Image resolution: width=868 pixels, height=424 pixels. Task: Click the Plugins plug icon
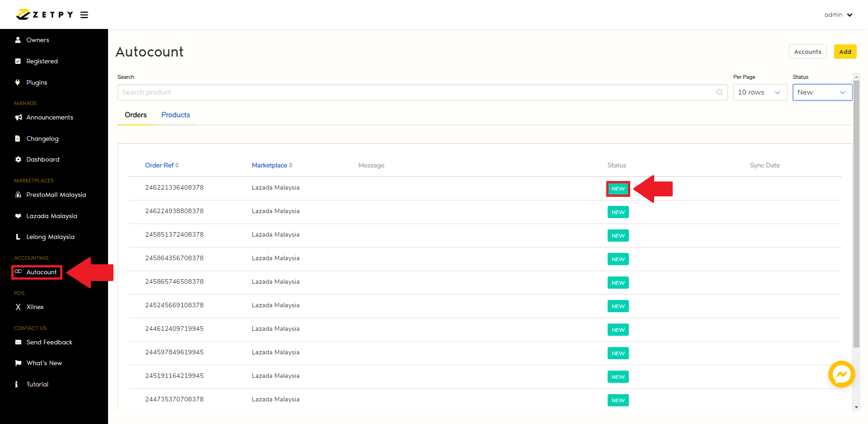[18, 82]
